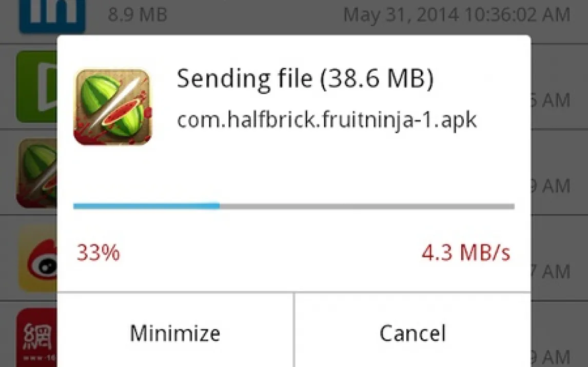Tap the May 31, 2014 10:36:02 AM timestamp
This screenshot has width=588, height=367.
point(457,15)
